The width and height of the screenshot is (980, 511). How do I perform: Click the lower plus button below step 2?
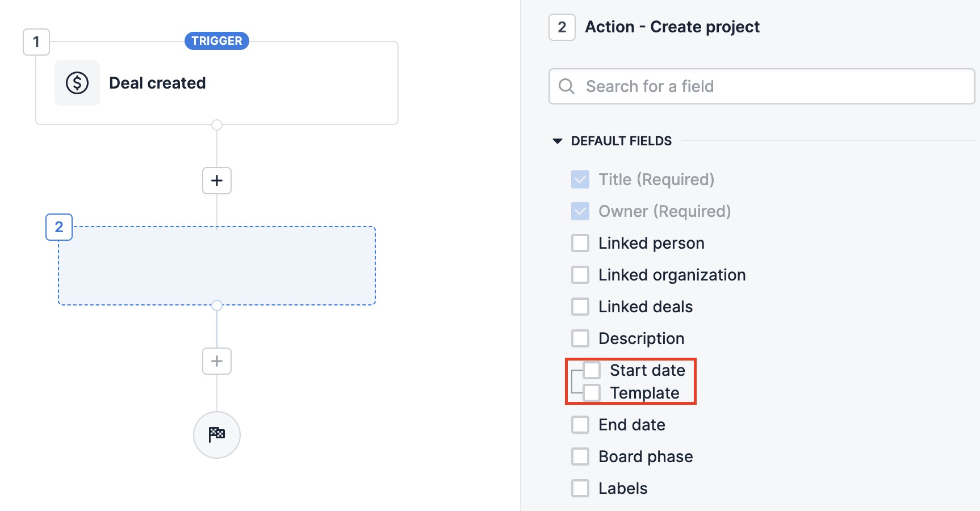[x=217, y=361]
